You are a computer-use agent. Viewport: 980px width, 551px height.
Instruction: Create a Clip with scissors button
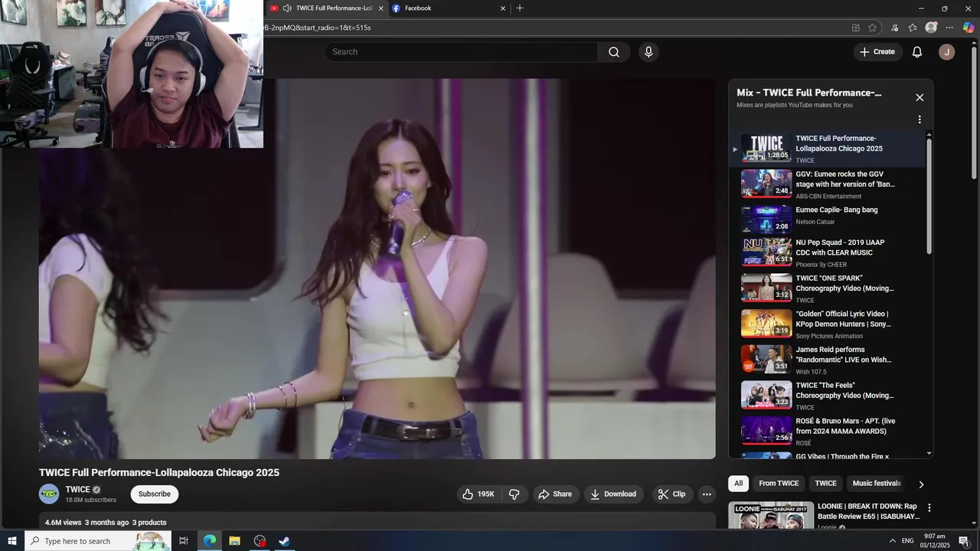(672, 494)
